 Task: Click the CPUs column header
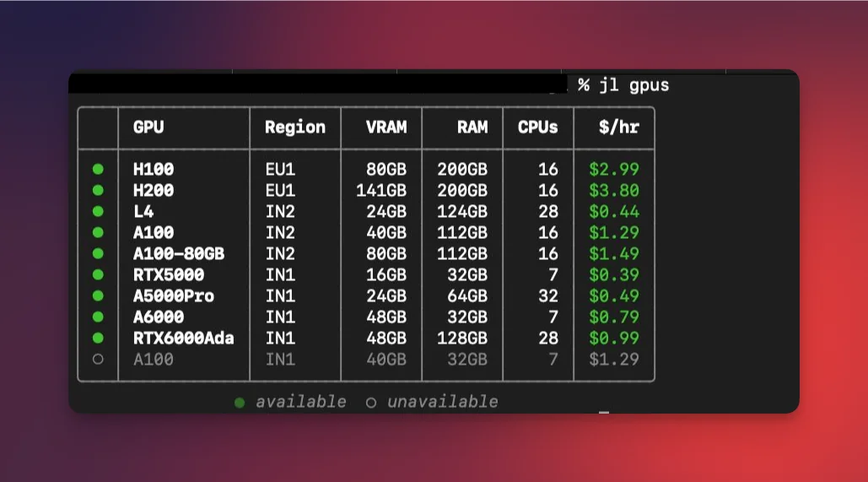pyautogui.click(x=537, y=127)
